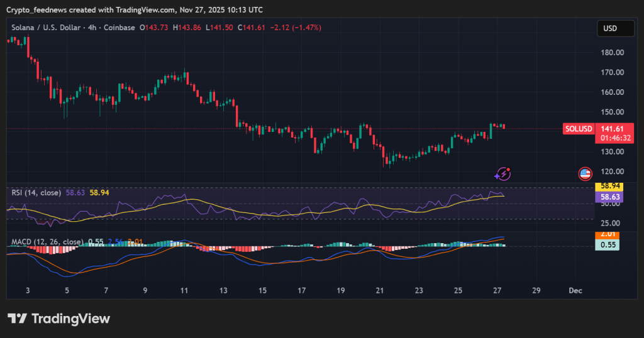Click the H143.86 high value

point(187,28)
